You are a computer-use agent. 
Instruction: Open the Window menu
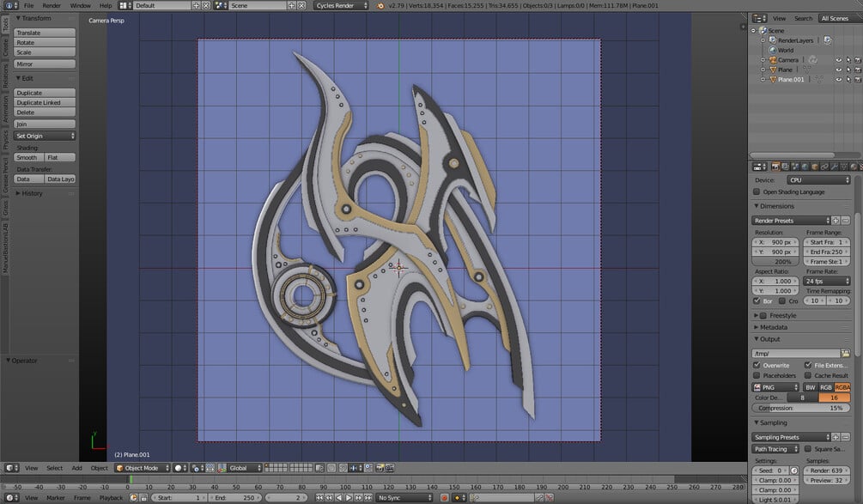pyautogui.click(x=81, y=5)
